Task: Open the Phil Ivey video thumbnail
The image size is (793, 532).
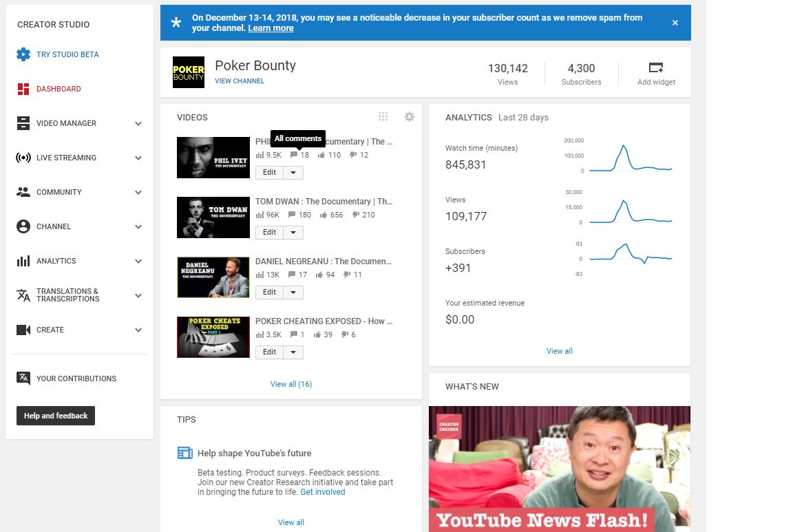Action: pos(213,158)
